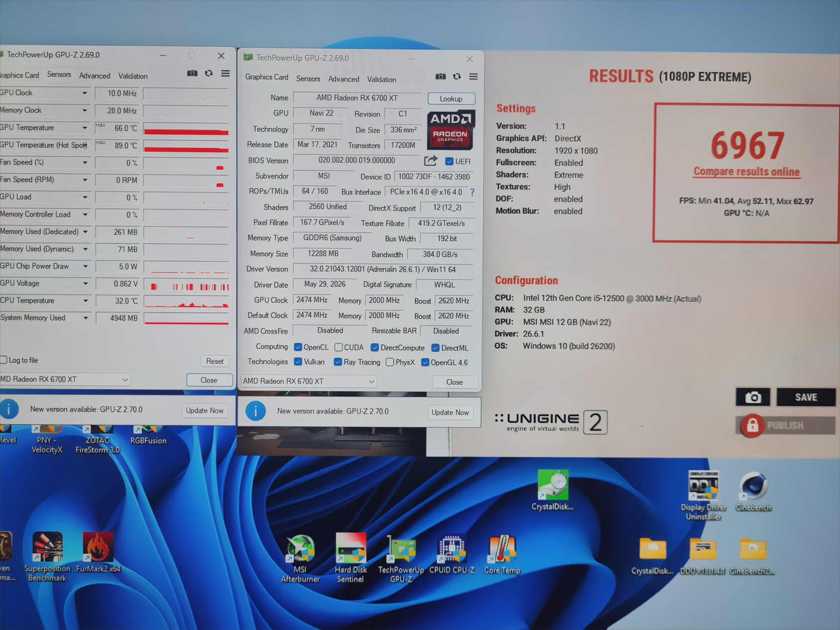Image resolution: width=840 pixels, height=630 pixels.
Task: Click Unigine SAVE button
Action: click(x=806, y=397)
